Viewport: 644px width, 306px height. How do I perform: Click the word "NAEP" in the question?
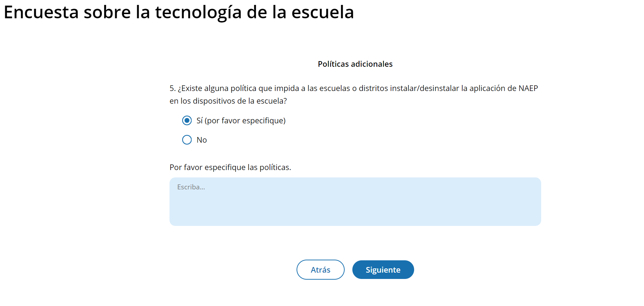(x=528, y=88)
